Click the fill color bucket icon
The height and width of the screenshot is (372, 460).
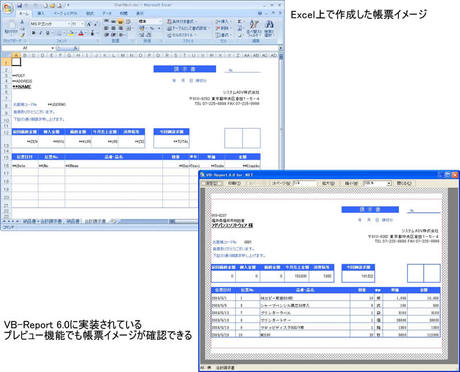(71, 33)
